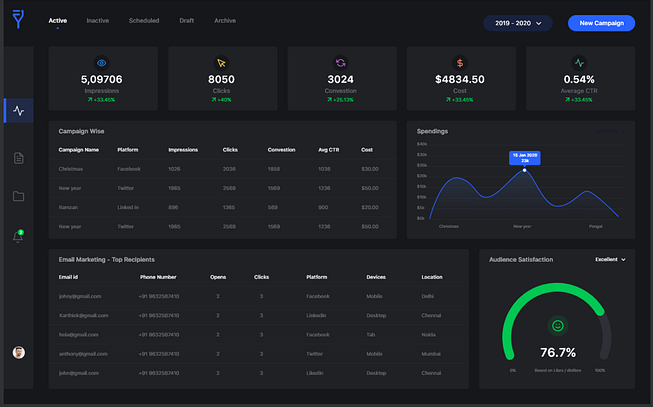Open the Excellent satisfaction dropdown
Screen dimensions: 653x407
tap(610, 259)
